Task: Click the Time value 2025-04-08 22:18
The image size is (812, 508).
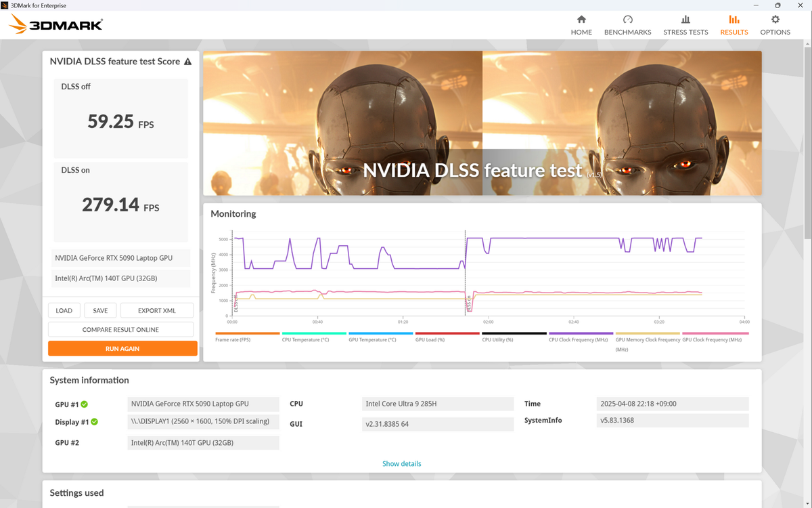Action: click(x=673, y=404)
